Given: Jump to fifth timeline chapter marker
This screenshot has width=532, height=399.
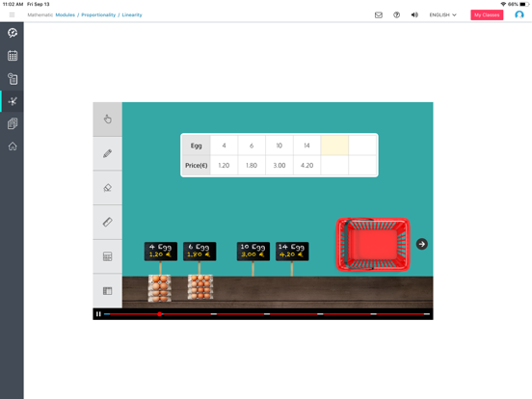Looking at the screenshot, I should pyautogui.click(x=374, y=314).
